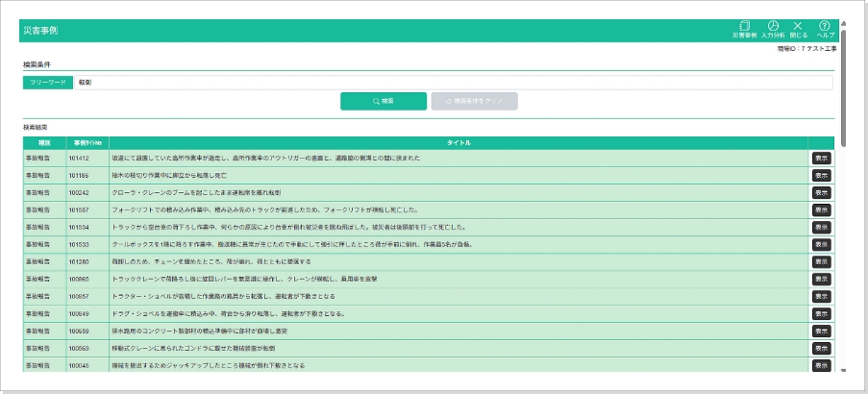
Task: Click the 閉じる X icon
Action: 798,28
